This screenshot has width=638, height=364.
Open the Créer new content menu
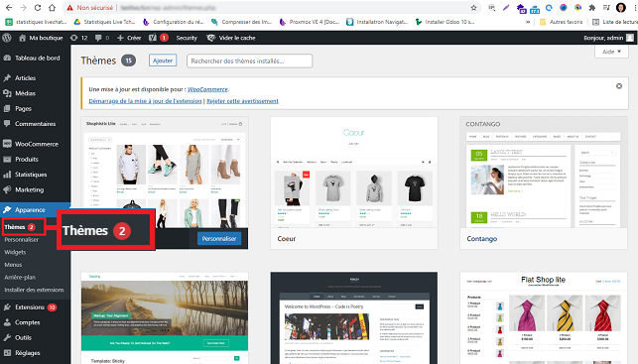[x=129, y=38]
